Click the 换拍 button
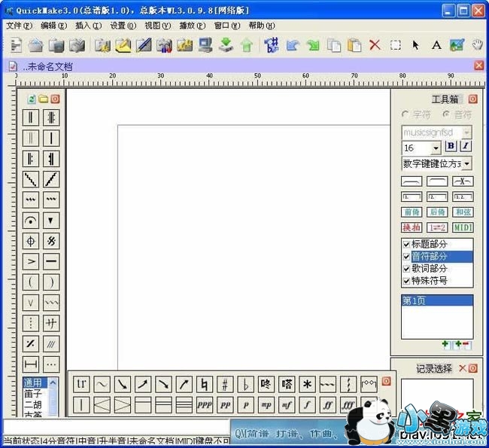The height and width of the screenshot is (448, 489). [x=412, y=227]
